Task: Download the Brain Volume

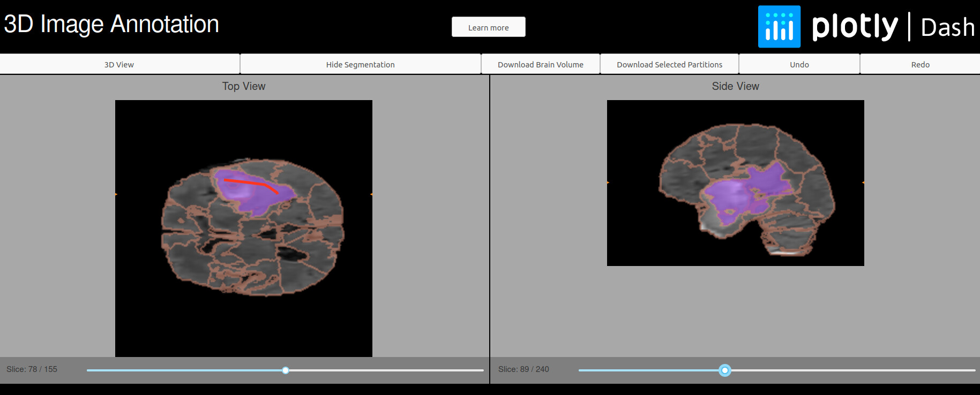Action: pos(540,64)
